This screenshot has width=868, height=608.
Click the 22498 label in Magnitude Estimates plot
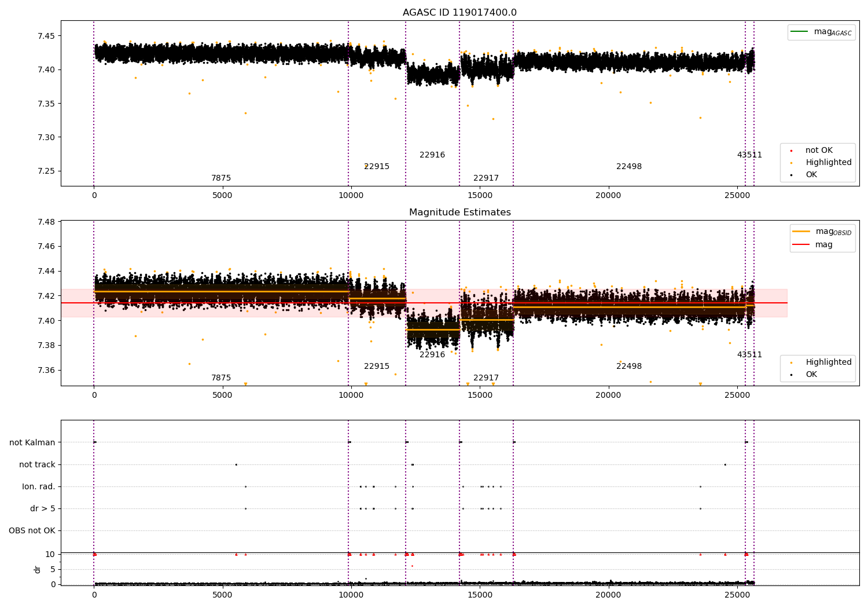point(629,367)
